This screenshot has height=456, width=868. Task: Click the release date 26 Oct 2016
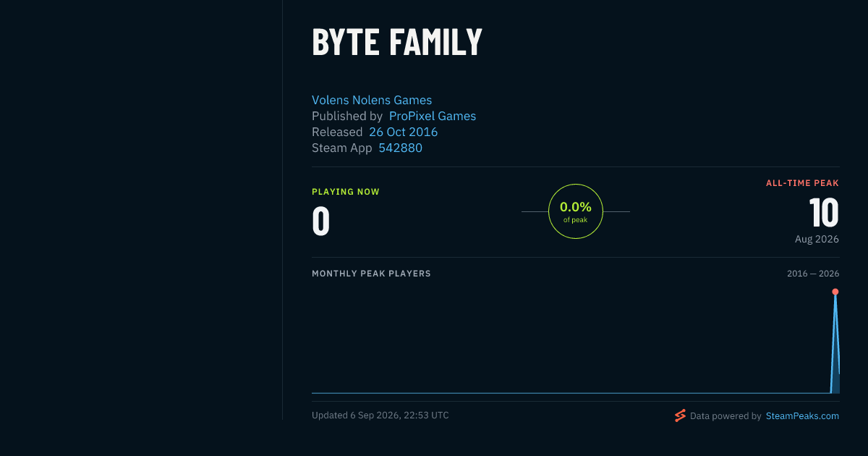(403, 132)
